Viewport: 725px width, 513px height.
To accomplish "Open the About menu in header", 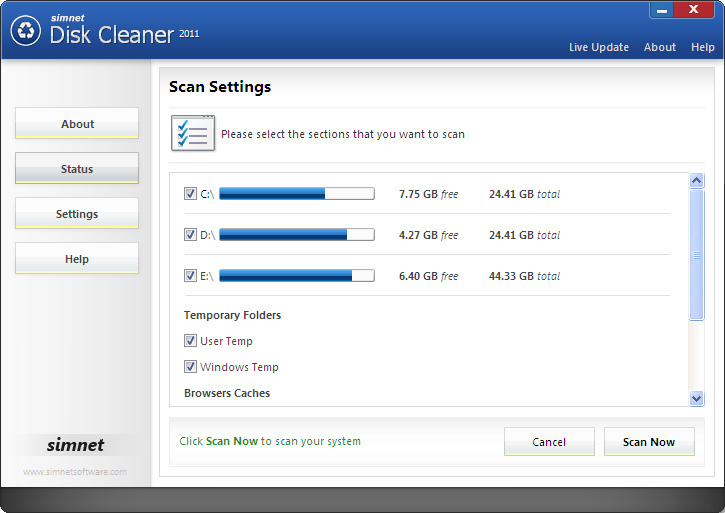I will pos(660,47).
